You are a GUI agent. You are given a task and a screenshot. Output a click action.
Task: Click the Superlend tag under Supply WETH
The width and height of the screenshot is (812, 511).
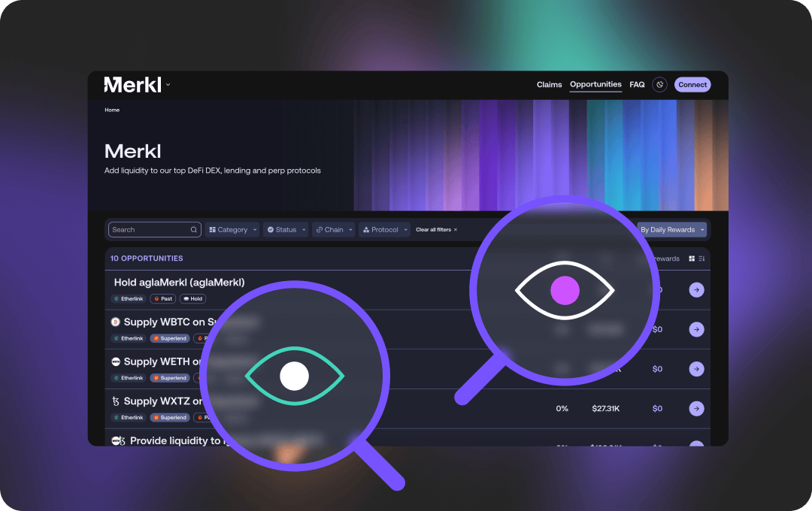click(170, 378)
